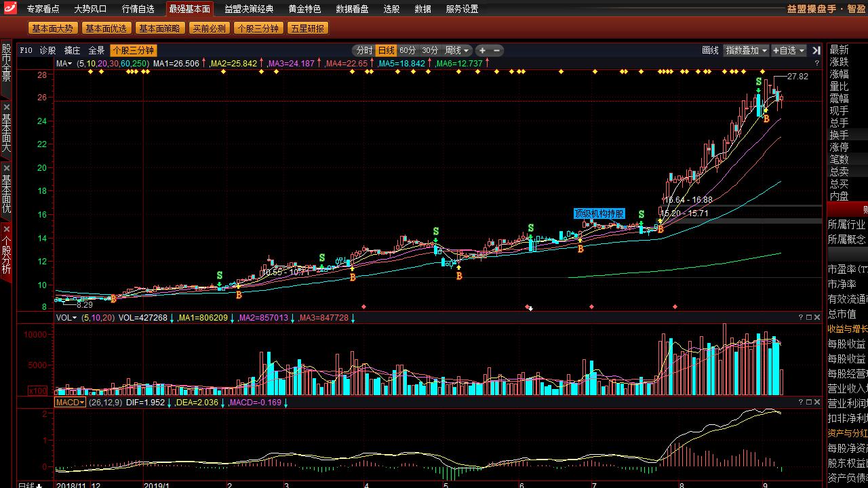This screenshot has width=868, height=488.
Task: Switch chart to 日线 daily period
Action: [386, 50]
